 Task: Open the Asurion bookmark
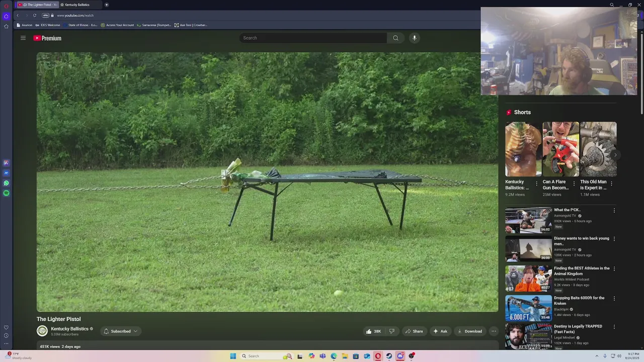tap(24, 25)
